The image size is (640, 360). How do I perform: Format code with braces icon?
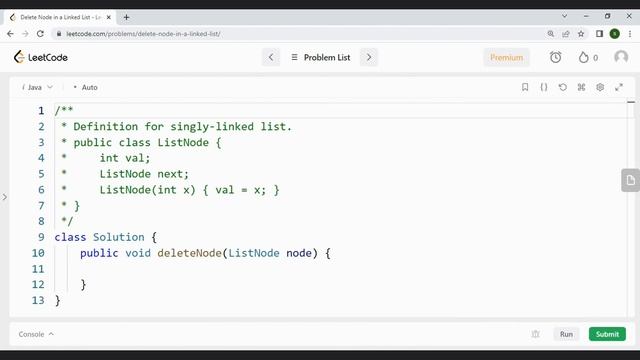point(544,87)
